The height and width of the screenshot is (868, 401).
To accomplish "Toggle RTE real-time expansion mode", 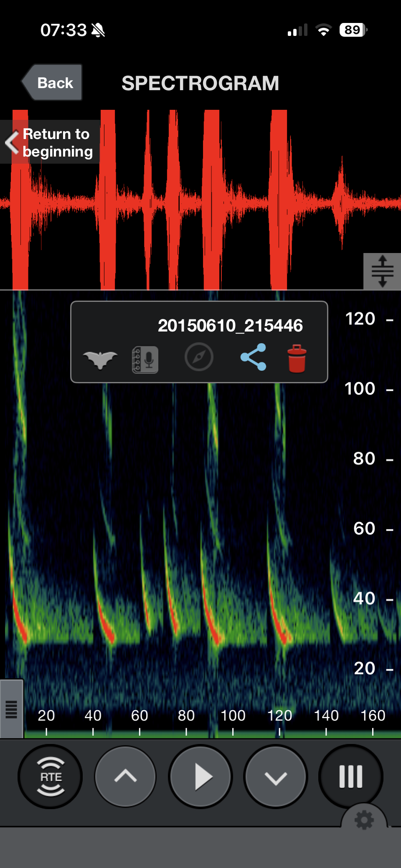I will [x=51, y=777].
